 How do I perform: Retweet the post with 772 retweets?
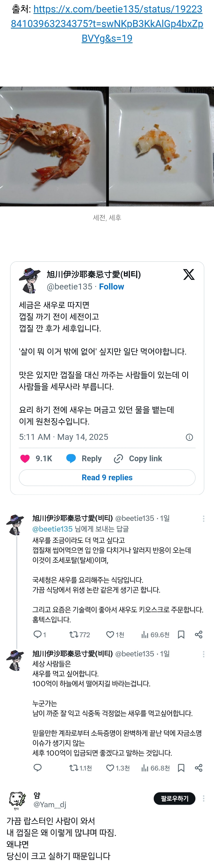(74, 634)
